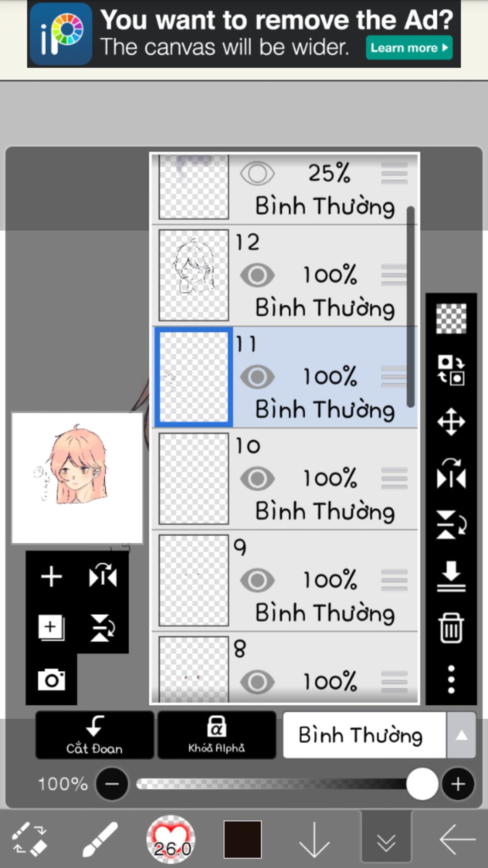The width and height of the screenshot is (488, 868).
Task: Tap the Khoá Alpha lock button
Action: pos(217,735)
